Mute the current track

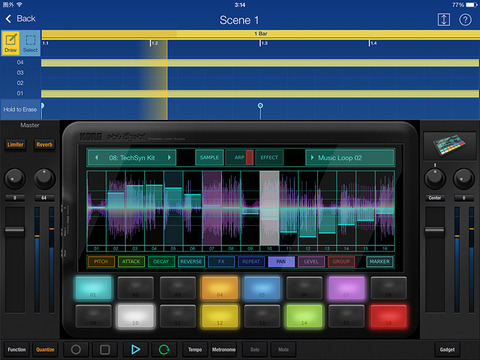click(x=283, y=349)
